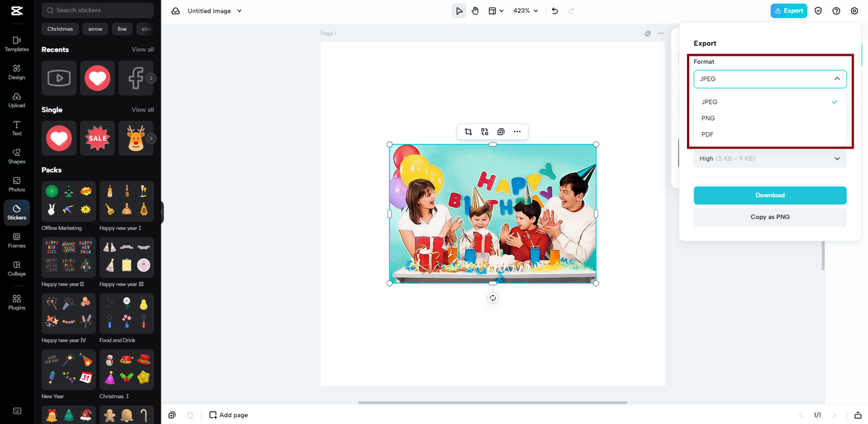The width and height of the screenshot is (868, 424).
Task: Click the delete page trash icon
Action: pyautogui.click(x=191, y=415)
